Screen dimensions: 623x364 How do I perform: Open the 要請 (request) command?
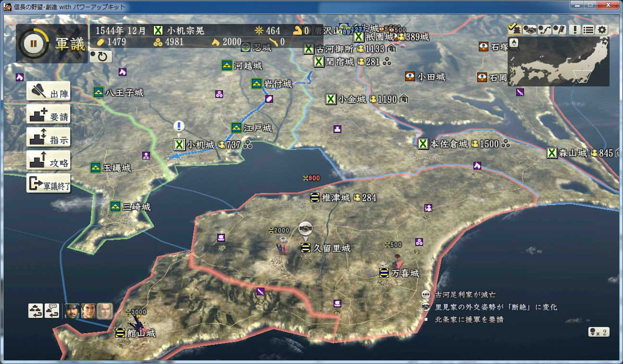coord(49,114)
